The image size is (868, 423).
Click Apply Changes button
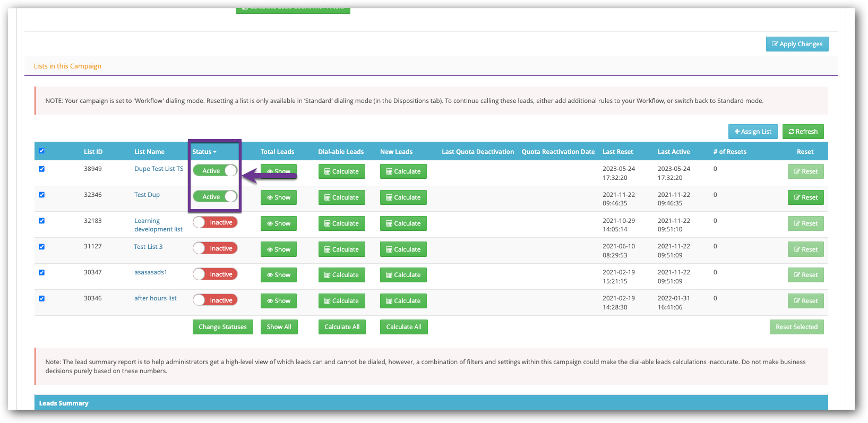(797, 44)
